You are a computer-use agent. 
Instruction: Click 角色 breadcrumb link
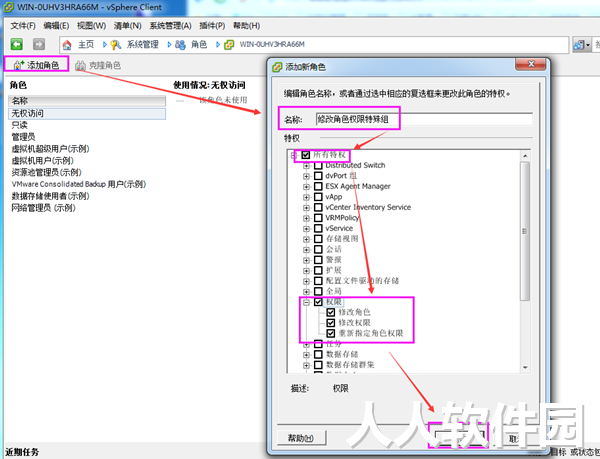(199, 45)
